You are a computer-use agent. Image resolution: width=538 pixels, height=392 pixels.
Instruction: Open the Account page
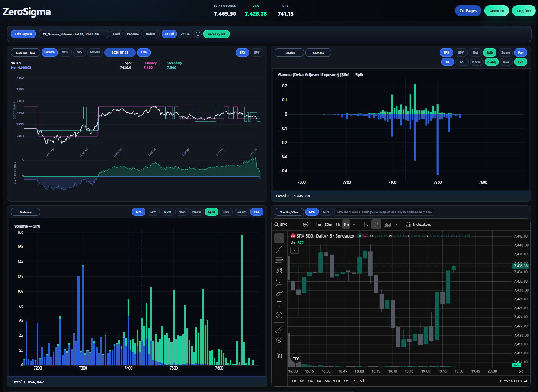pyautogui.click(x=496, y=11)
